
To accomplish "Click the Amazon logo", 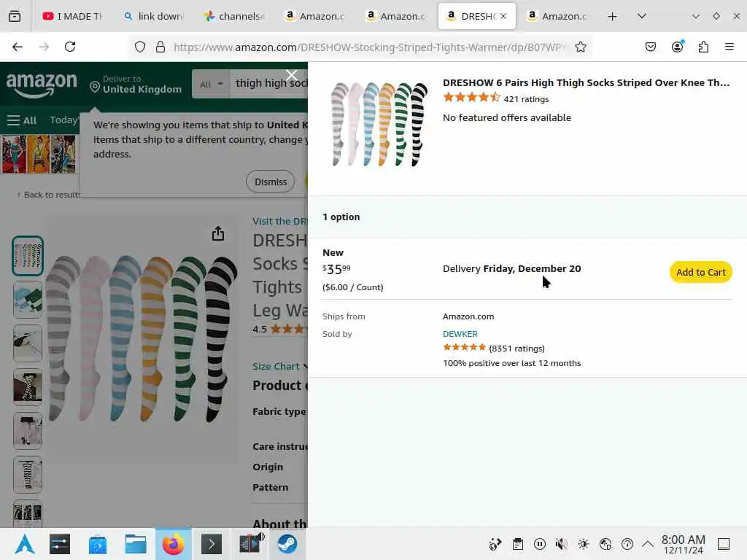I will (x=42, y=85).
